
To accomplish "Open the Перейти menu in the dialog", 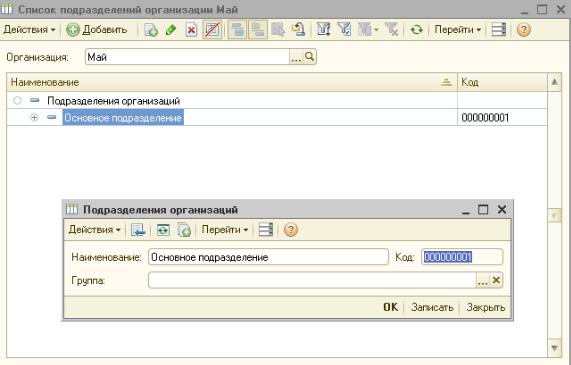I will tap(225, 230).
